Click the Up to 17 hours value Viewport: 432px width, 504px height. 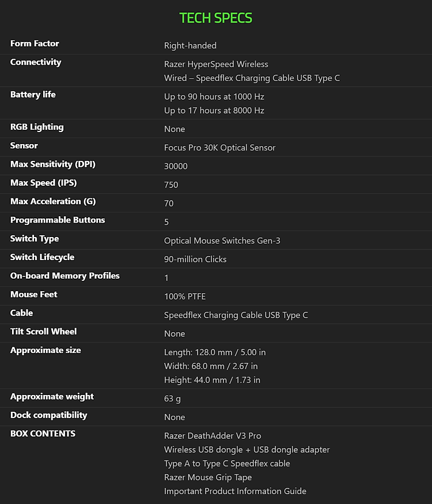pos(214,110)
